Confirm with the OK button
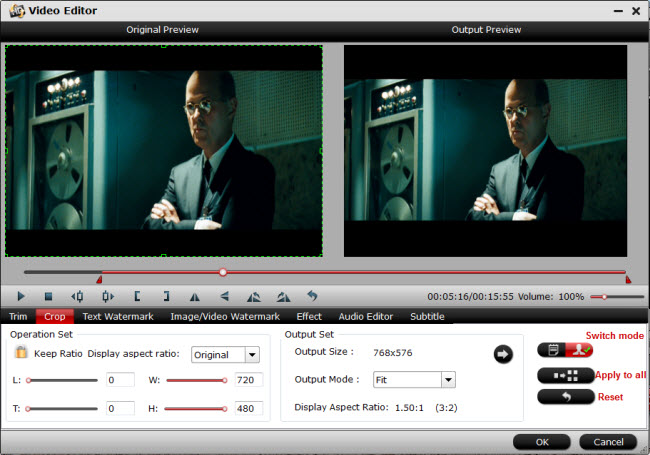The height and width of the screenshot is (455, 650). coord(542,442)
